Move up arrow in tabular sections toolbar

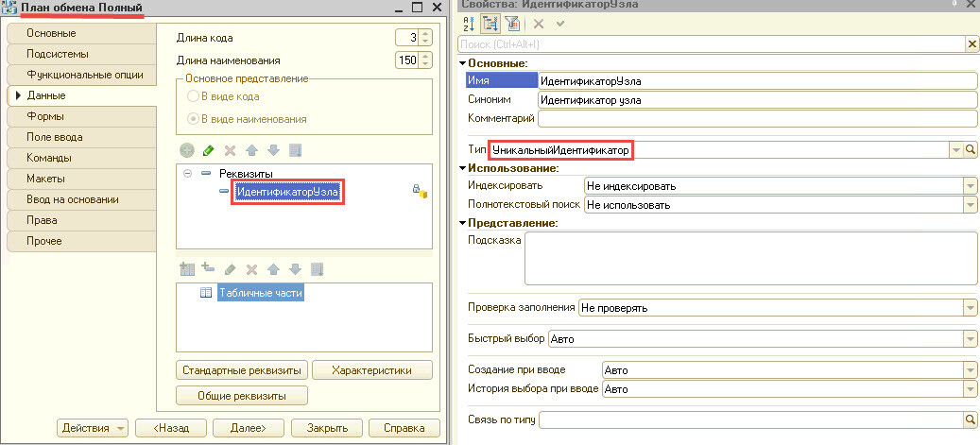point(273,269)
